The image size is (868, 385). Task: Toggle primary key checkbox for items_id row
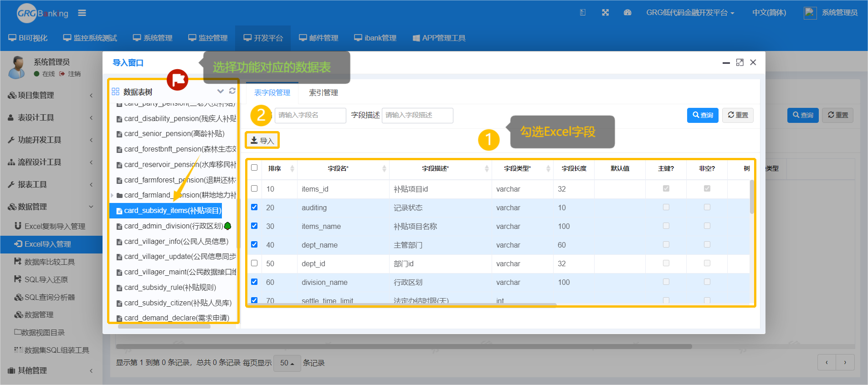point(666,188)
